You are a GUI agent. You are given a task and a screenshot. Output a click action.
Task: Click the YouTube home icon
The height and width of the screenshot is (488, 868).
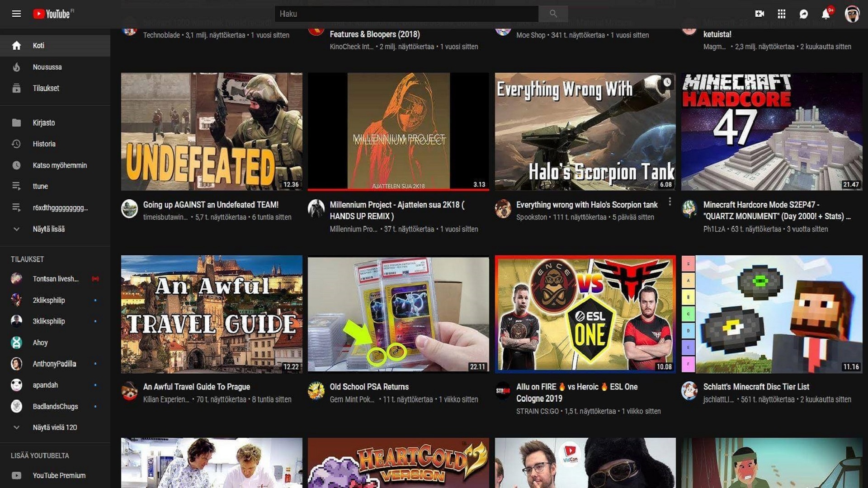click(16, 45)
